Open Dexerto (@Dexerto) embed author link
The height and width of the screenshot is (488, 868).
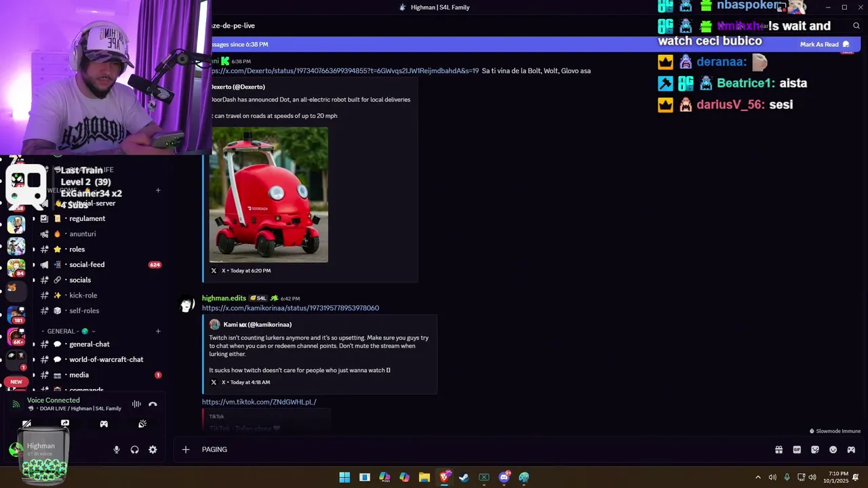(x=238, y=87)
